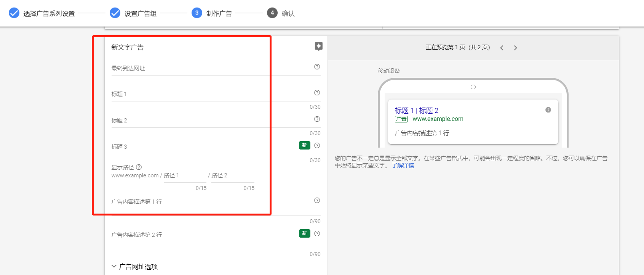Image resolution: width=644 pixels, height=275 pixels.
Task: Focus the 标题 1 input field
Action: (216, 94)
